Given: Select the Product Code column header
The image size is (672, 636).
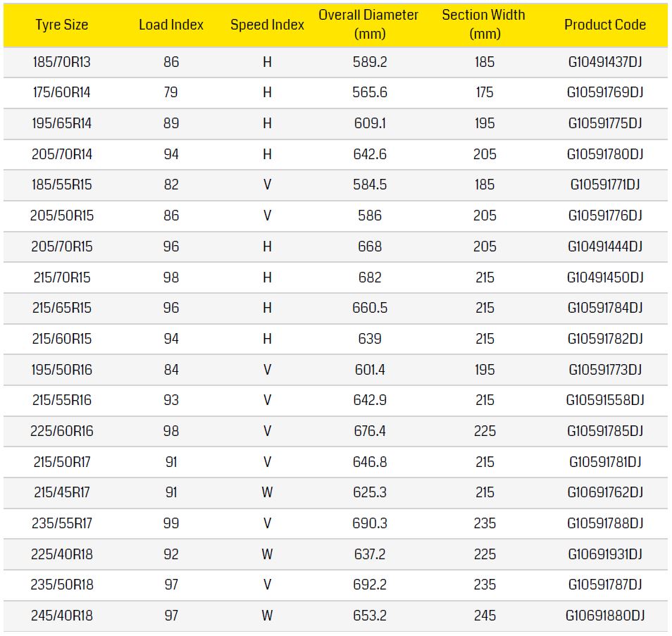Looking at the screenshot, I should click(604, 25).
